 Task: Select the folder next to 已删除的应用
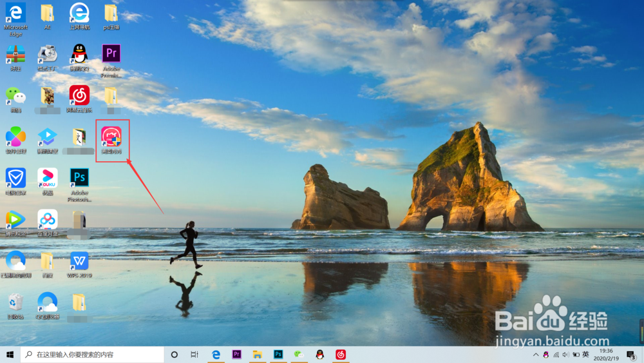[x=47, y=265]
